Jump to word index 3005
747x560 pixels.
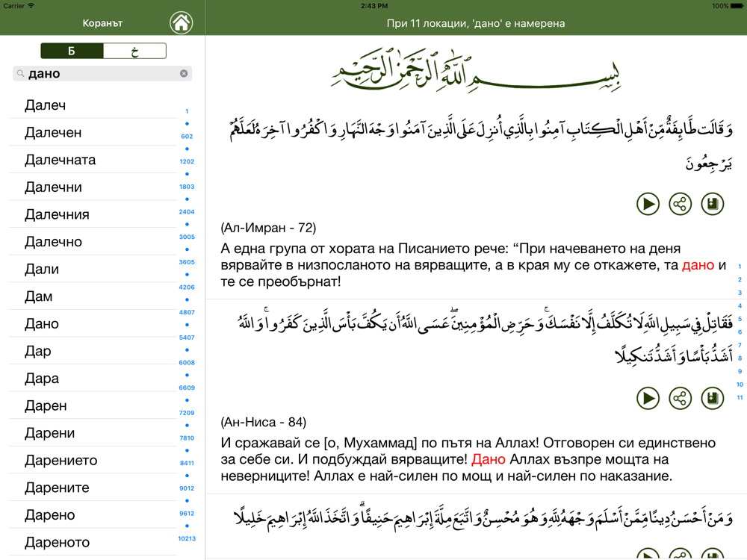coord(187,237)
